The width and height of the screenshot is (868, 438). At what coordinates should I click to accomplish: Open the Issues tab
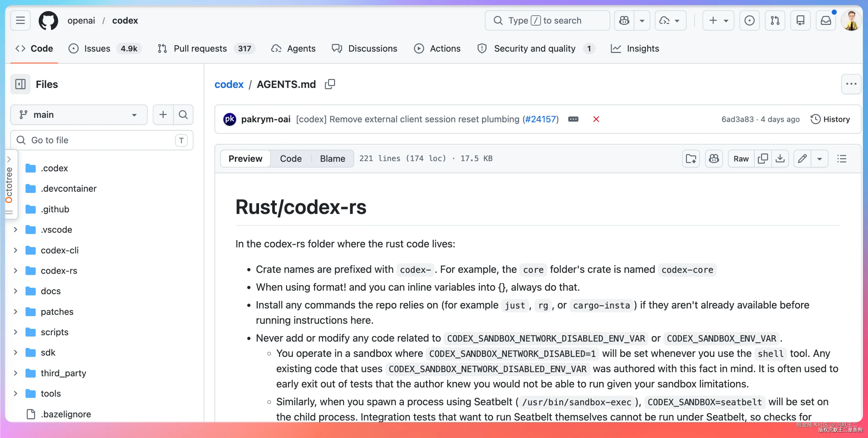coord(105,48)
